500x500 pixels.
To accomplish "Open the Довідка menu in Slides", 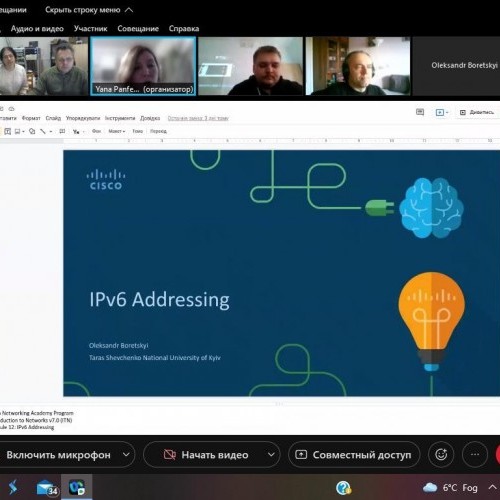I will [x=150, y=118].
